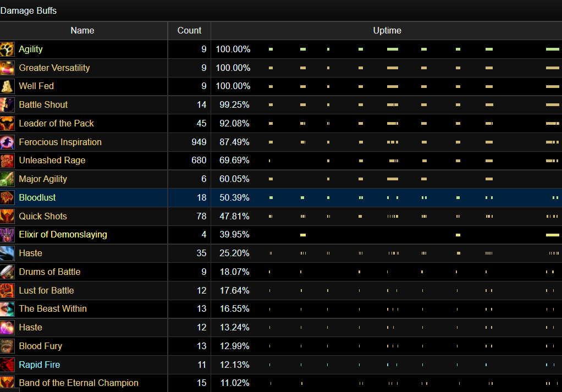The width and height of the screenshot is (562, 392).
Task: Open the Unleashed Rage link
Action: pos(52,160)
